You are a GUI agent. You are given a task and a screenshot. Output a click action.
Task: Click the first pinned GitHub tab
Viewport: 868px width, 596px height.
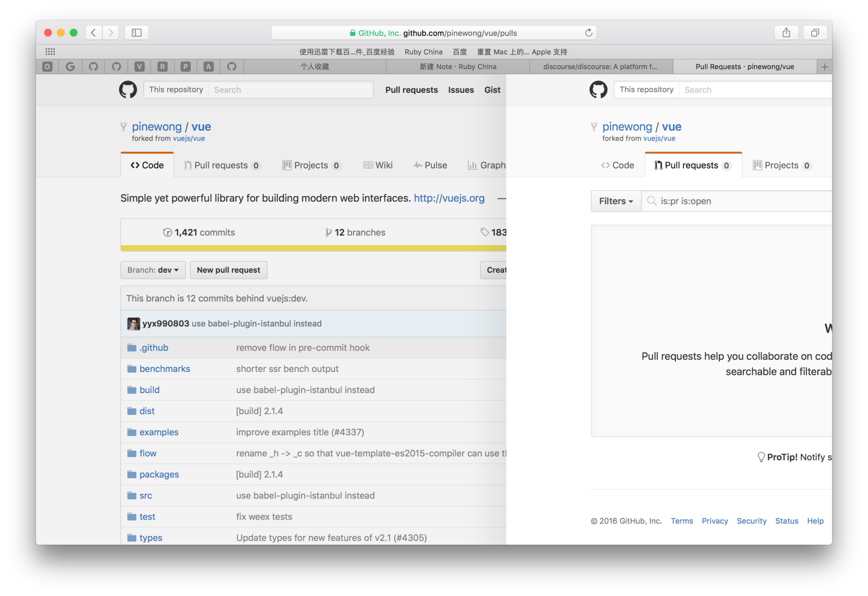(x=94, y=66)
